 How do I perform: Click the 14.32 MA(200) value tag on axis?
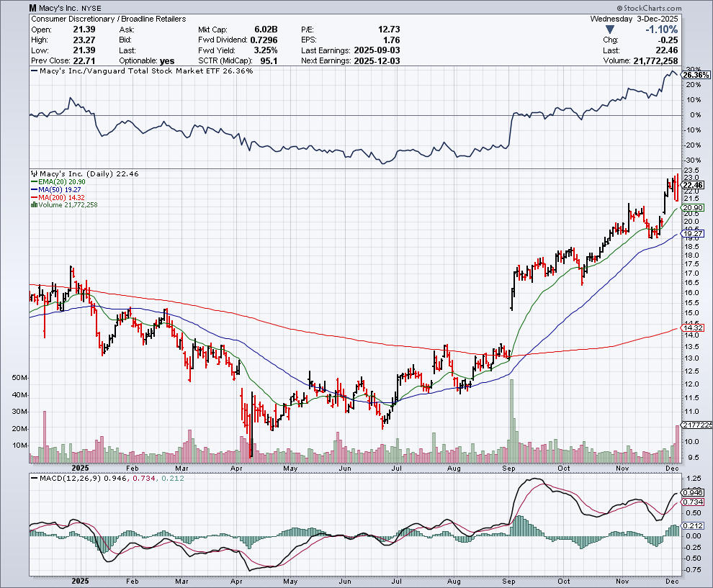[692, 328]
